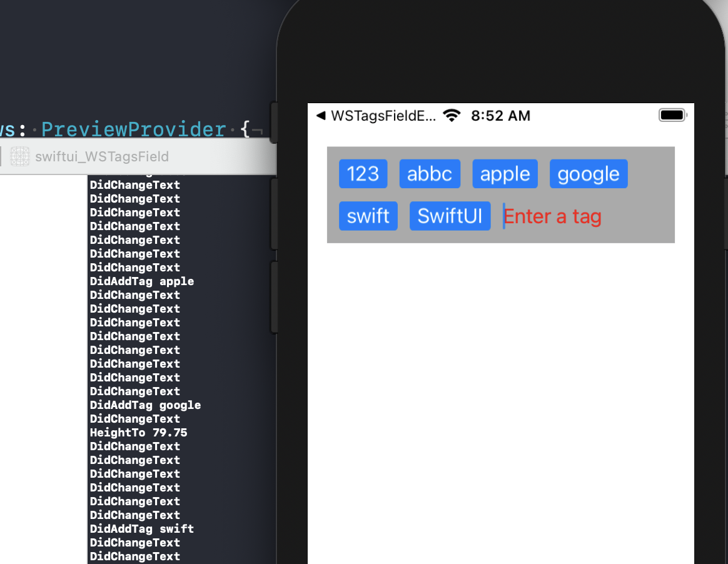Image resolution: width=728 pixels, height=564 pixels.
Task: Select swiftui_WSTagsField in the jump bar
Action: coord(102,156)
